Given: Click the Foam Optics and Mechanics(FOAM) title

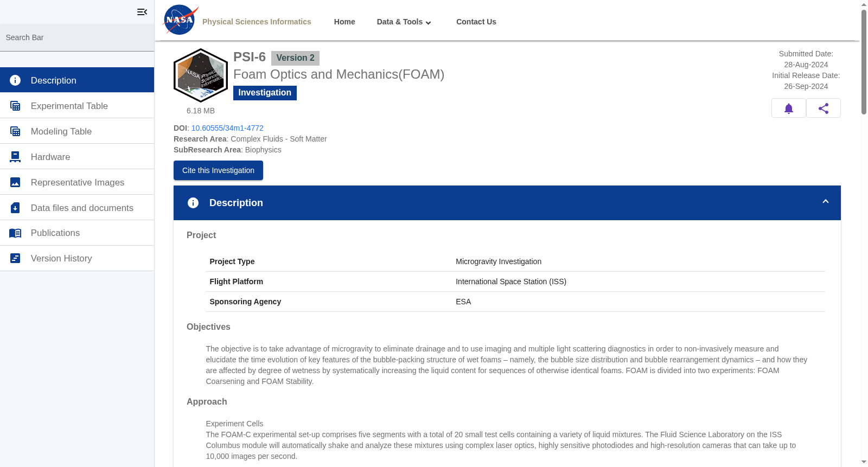Looking at the screenshot, I should pos(339,74).
